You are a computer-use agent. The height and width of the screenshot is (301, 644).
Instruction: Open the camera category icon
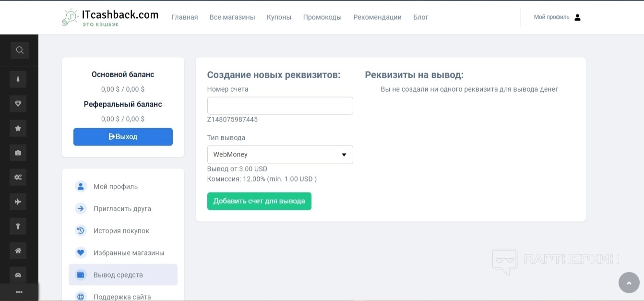coord(18,153)
